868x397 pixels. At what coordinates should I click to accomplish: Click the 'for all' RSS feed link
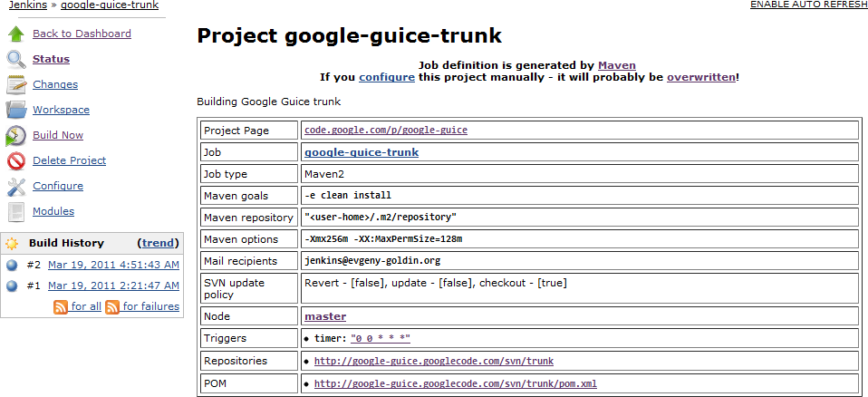click(86, 306)
